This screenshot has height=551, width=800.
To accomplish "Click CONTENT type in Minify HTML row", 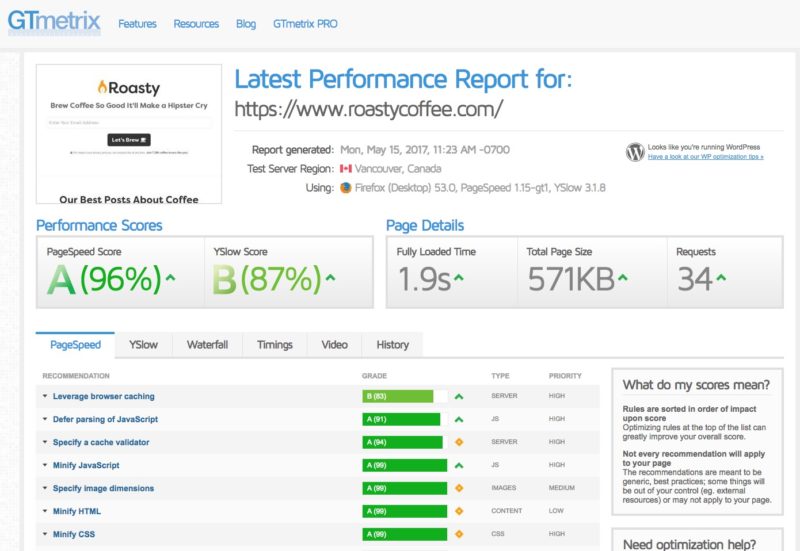I will (507, 511).
